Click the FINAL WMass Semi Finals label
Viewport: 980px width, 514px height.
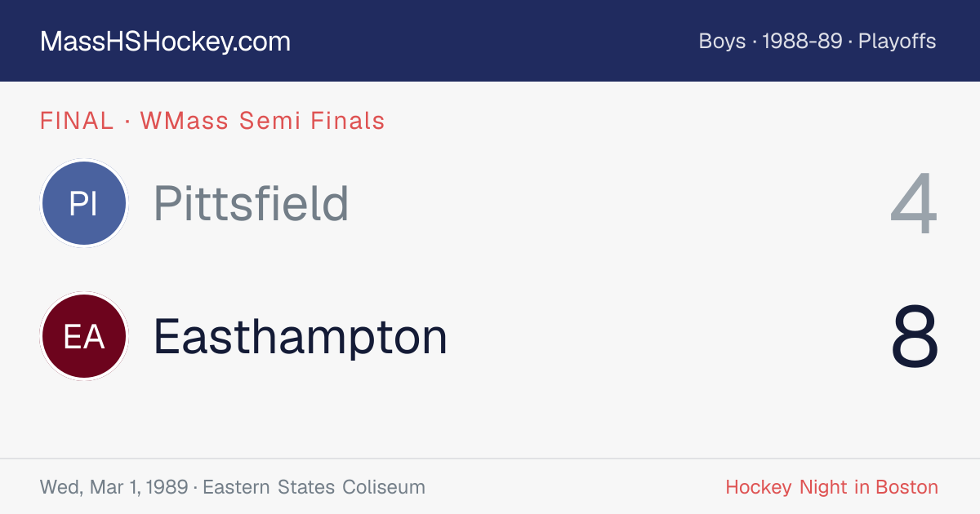click(x=212, y=121)
